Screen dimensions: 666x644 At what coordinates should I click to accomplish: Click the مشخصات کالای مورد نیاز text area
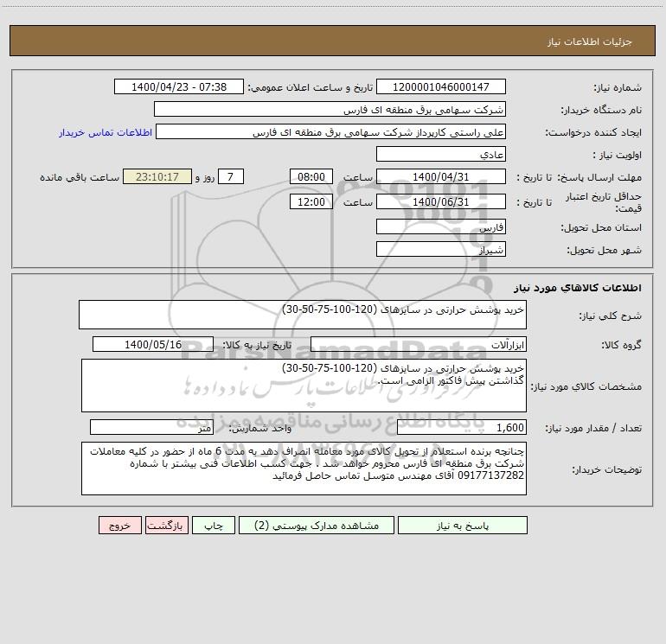coord(304,386)
